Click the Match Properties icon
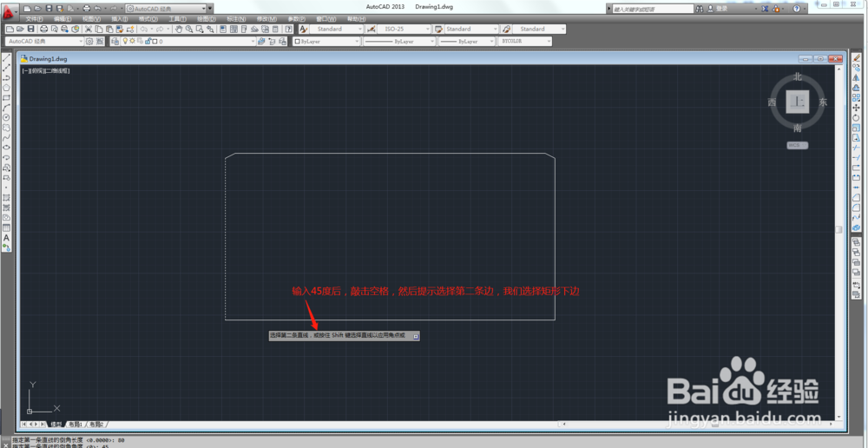 pyautogui.click(x=120, y=29)
